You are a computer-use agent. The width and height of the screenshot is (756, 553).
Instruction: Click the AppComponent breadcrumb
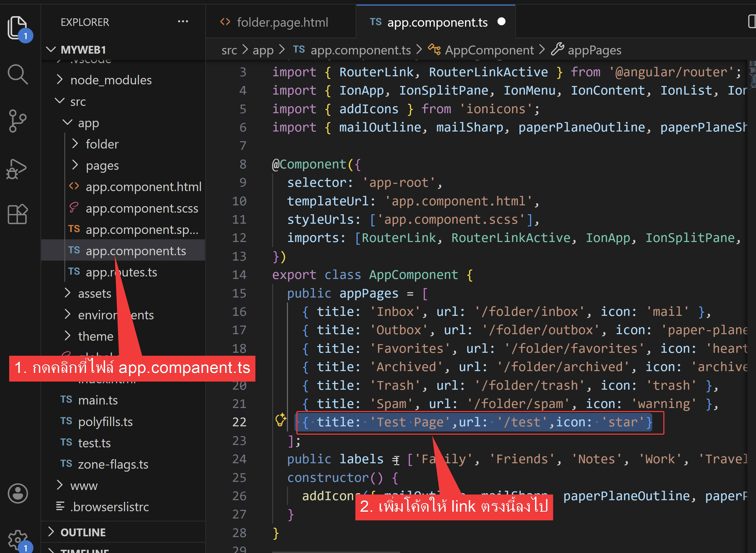click(489, 50)
